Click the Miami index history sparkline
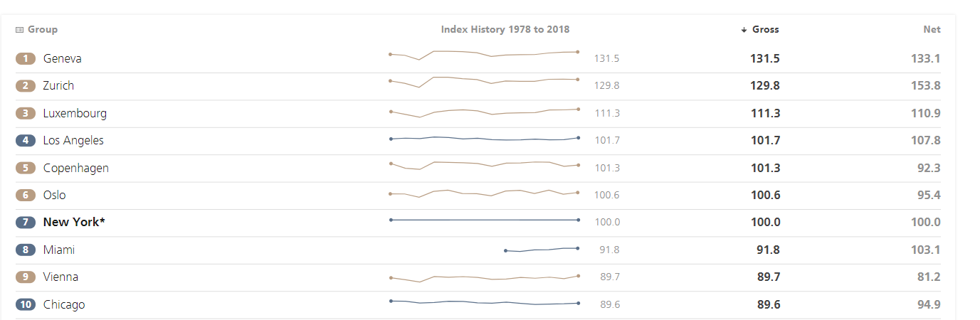980x320 pixels. click(541, 250)
